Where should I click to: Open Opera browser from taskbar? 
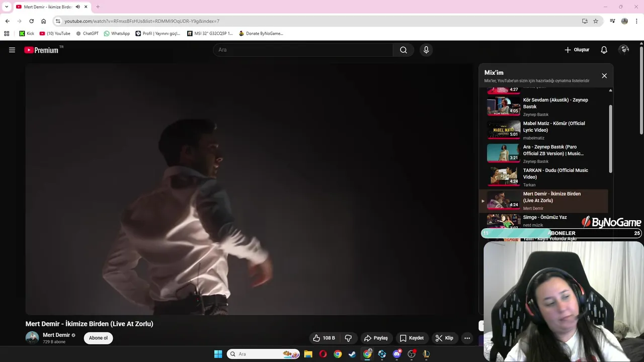click(323, 354)
